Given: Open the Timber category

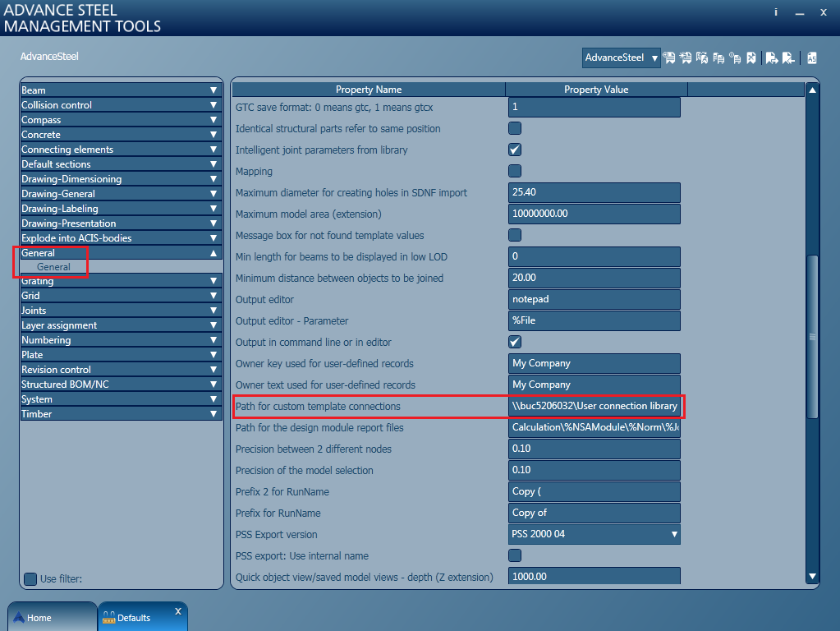Looking at the screenshot, I should coord(121,414).
